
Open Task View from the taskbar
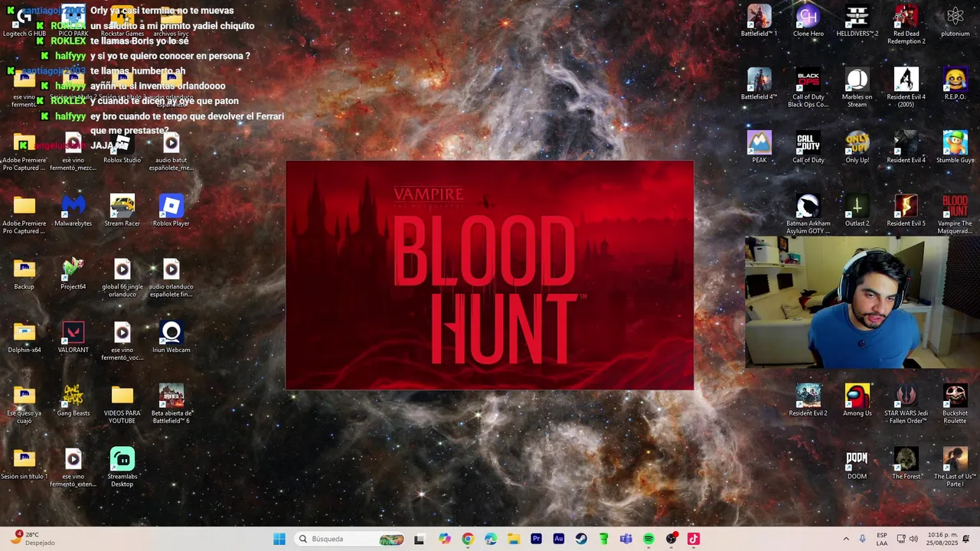tap(419, 539)
